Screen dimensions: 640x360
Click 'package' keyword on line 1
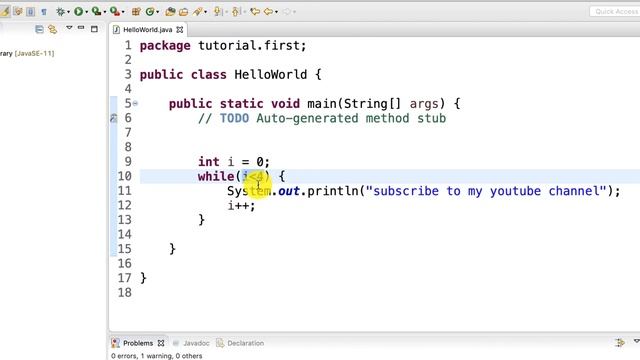[x=165, y=46]
